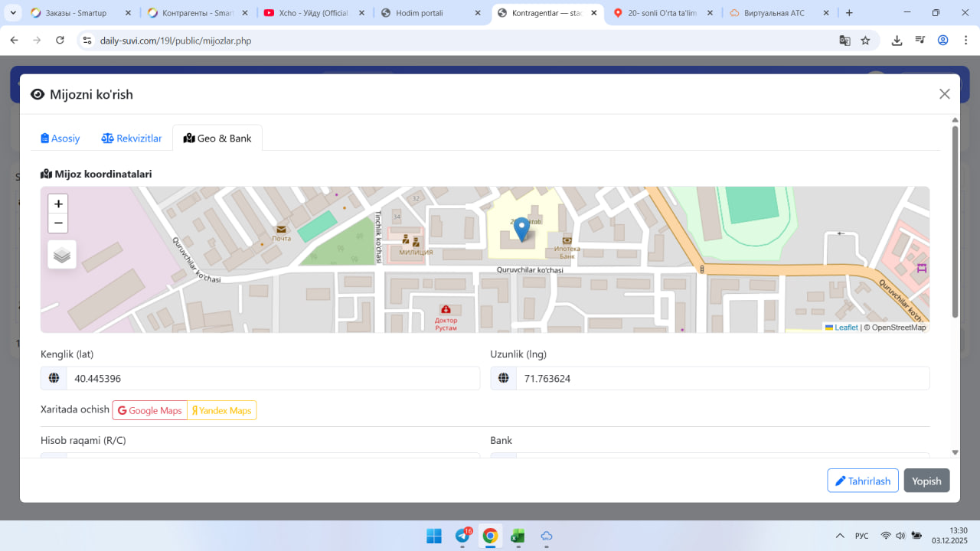Open Excel from the taskbar

click(518, 536)
